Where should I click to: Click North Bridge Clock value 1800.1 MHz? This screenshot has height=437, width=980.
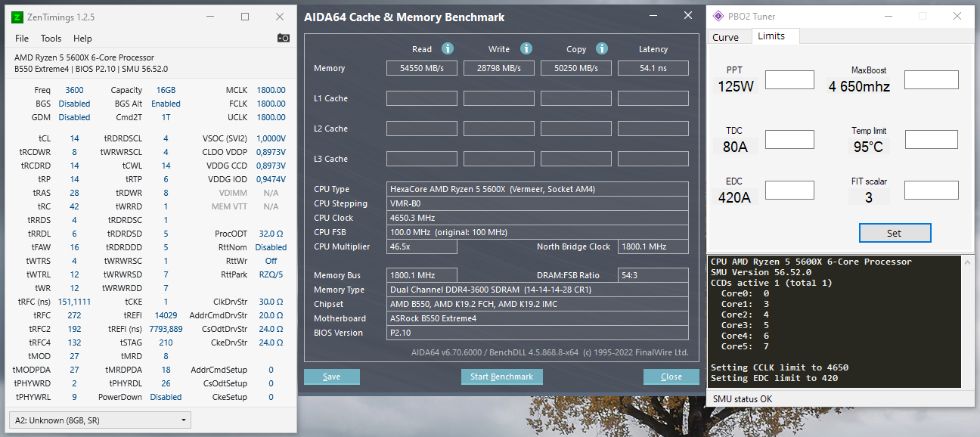[x=653, y=246]
